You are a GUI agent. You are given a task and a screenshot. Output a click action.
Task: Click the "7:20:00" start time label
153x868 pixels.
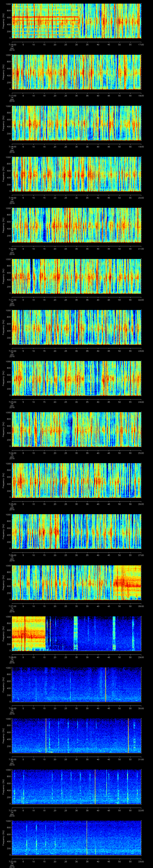point(12,249)
